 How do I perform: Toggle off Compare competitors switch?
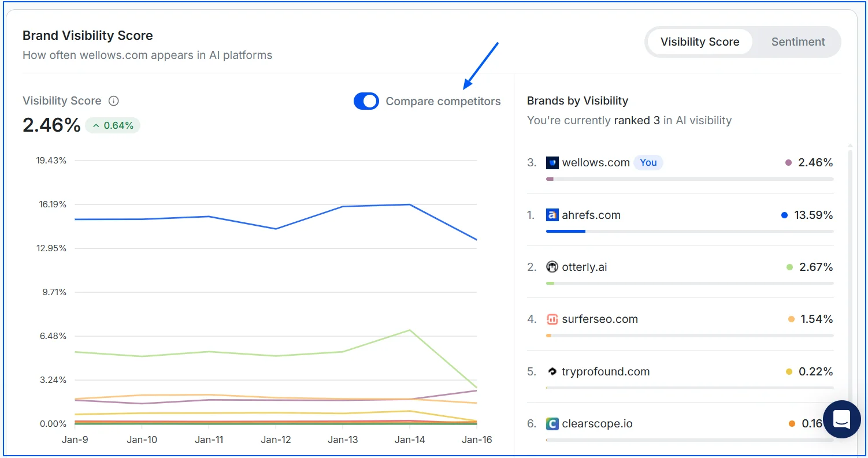pyautogui.click(x=366, y=101)
